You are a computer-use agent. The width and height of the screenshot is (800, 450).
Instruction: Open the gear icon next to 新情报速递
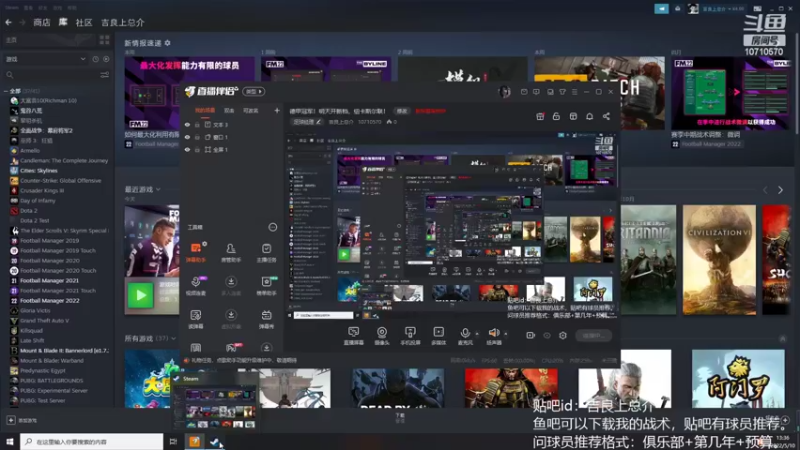point(167,43)
